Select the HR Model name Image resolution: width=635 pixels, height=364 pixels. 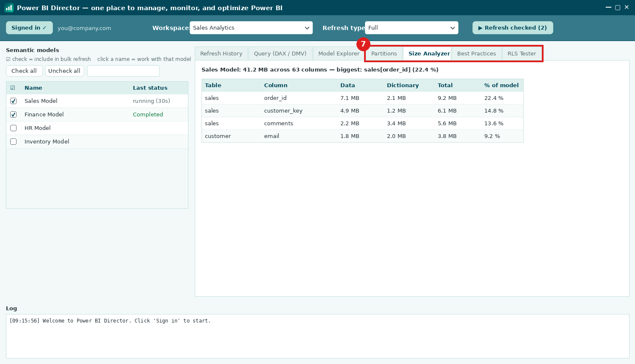tap(37, 128)
